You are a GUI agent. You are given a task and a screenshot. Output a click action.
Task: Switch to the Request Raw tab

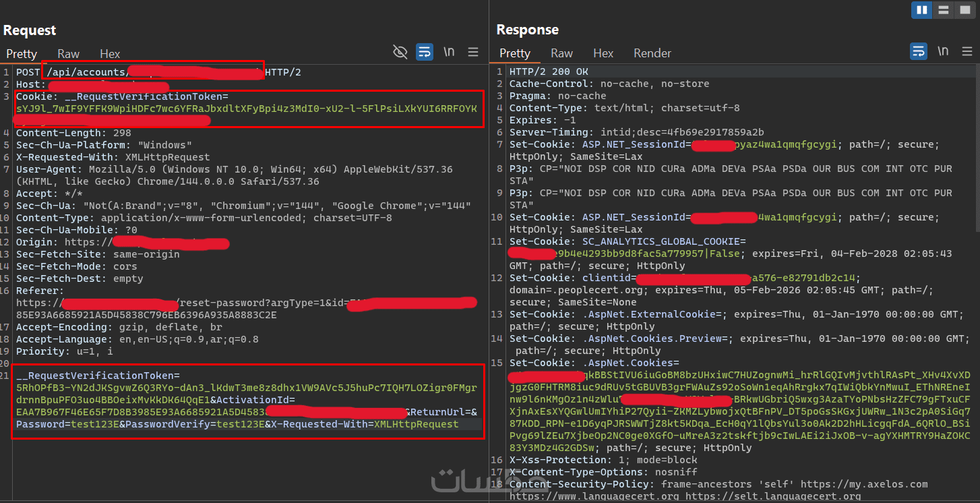coord(68,54)
